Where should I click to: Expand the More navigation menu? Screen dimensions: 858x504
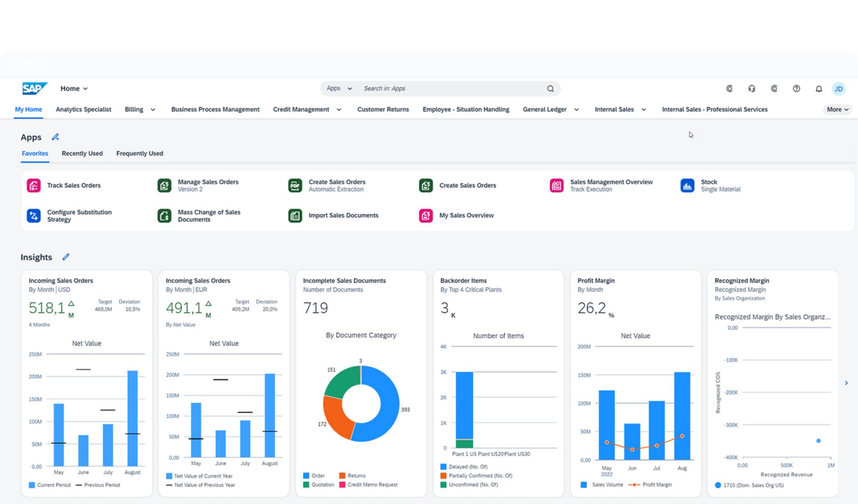point(837,110)
